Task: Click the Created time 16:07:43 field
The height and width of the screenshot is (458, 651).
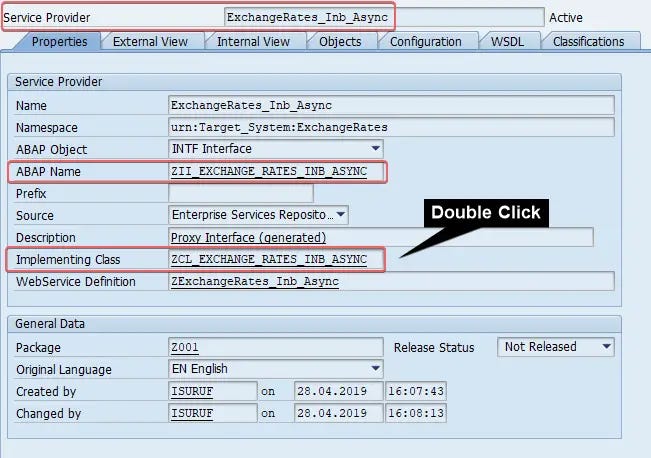Action: pyautogui.click(x=416, y=391)
